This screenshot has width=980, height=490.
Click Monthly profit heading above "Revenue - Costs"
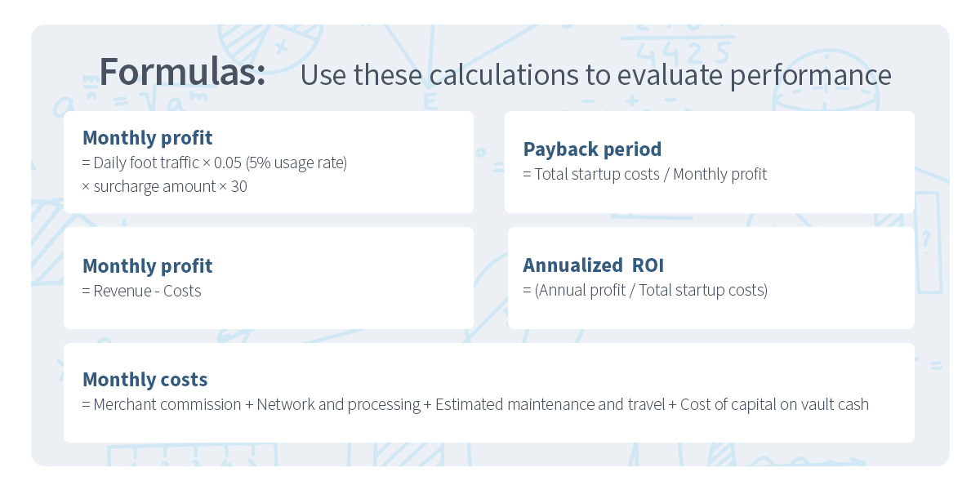pos(147,265)
